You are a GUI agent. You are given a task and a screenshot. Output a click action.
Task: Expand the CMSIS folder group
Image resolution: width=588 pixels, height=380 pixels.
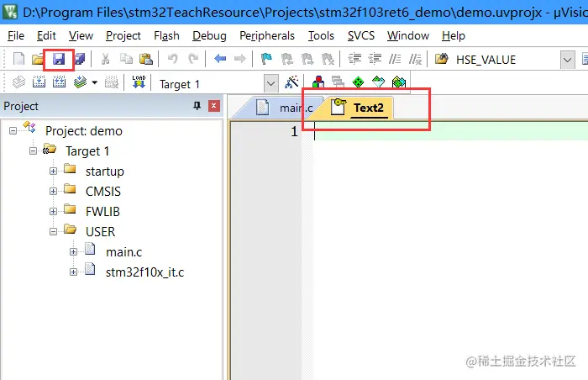click(53, 191)
